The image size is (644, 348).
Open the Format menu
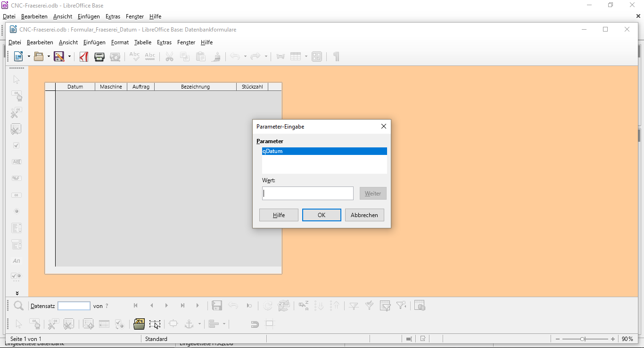[x=120, y=42]
